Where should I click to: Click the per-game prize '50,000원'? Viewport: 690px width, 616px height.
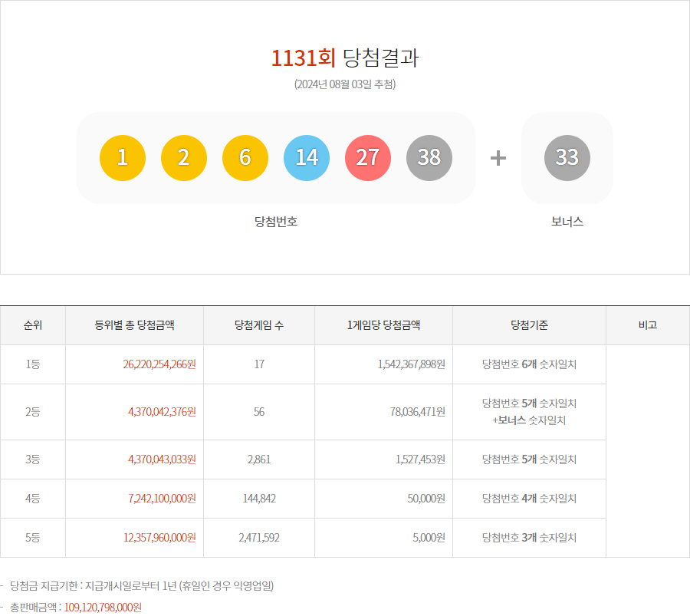(x=426, y=499)
